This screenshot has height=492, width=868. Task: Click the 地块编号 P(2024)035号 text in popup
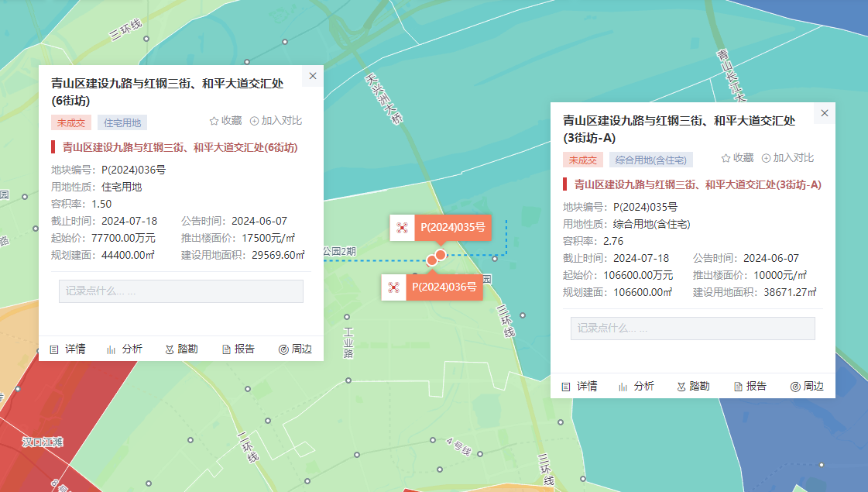(646, 207)
